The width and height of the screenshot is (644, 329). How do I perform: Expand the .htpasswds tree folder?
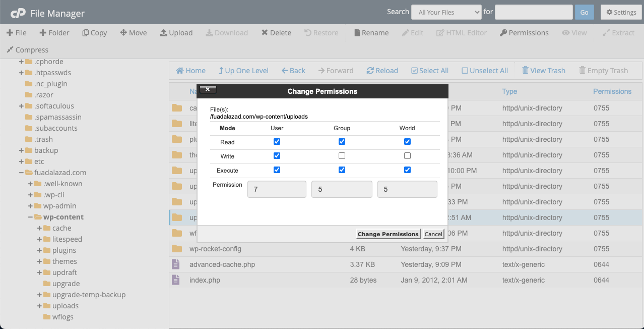21,73
